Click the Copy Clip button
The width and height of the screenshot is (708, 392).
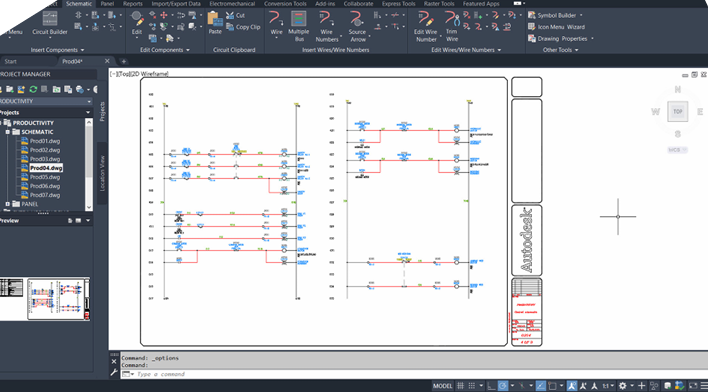point(243,27)
